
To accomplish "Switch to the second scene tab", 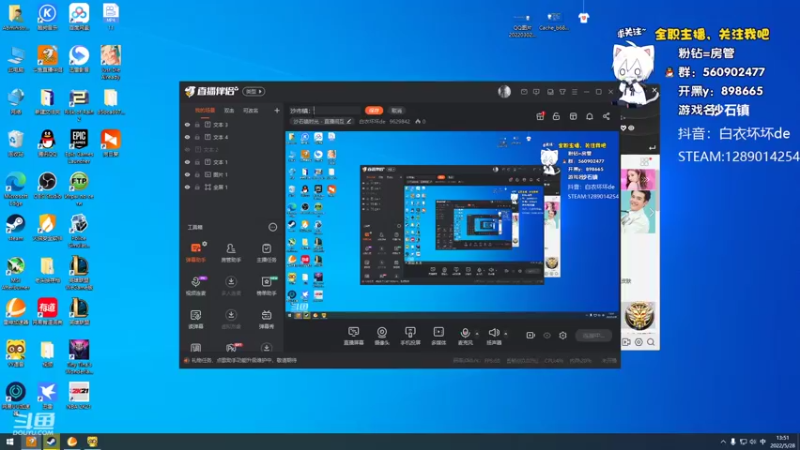I will coord(229,110).
